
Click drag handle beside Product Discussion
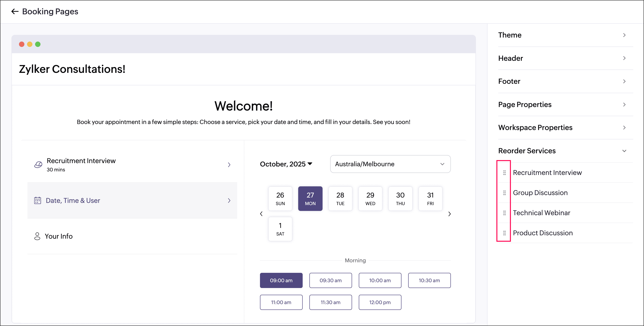pyautogui.click(x=504, y=233)
